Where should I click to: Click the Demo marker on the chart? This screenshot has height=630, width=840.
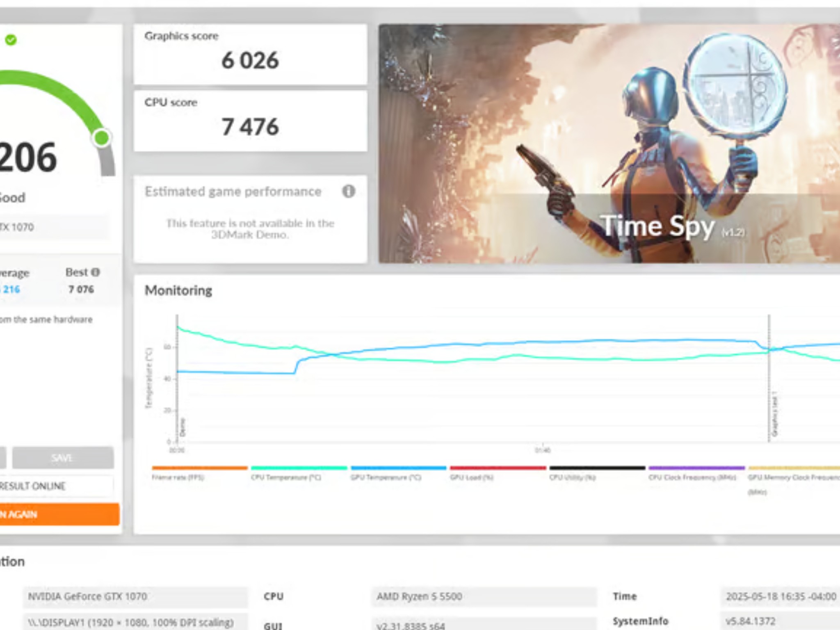coord(183,427)
